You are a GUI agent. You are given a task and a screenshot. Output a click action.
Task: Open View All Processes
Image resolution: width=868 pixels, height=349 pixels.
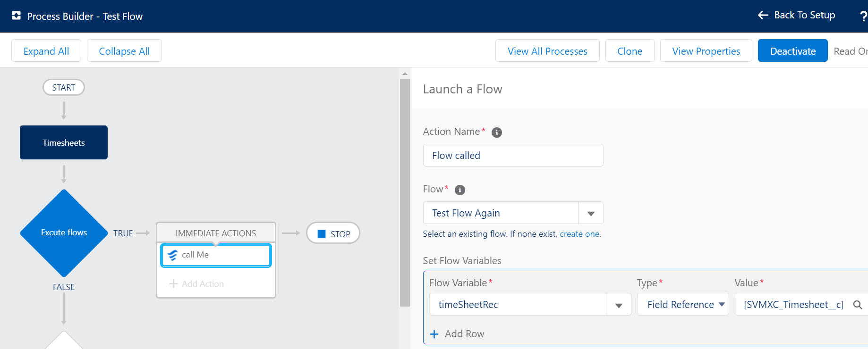point(547,51)
